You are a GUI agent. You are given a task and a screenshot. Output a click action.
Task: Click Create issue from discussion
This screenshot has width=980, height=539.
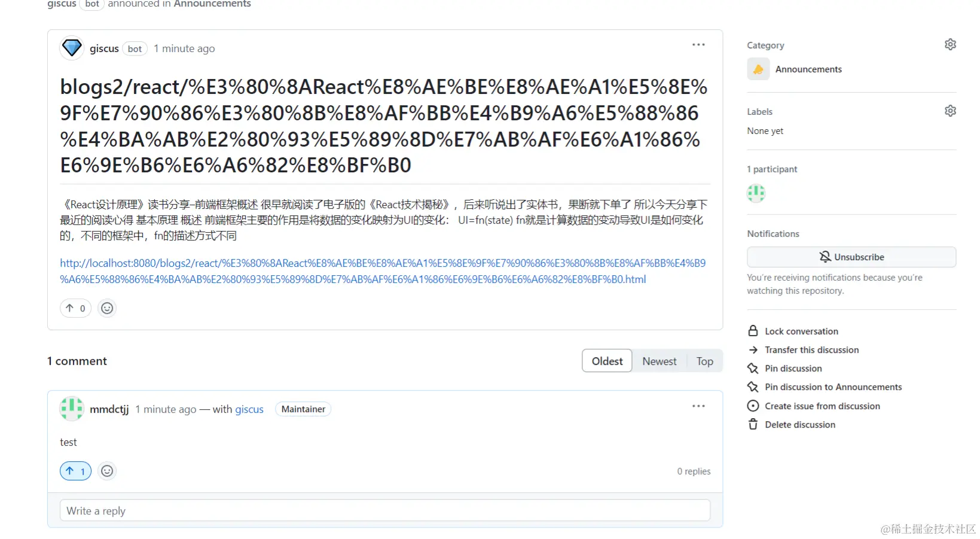coord(822,406)
